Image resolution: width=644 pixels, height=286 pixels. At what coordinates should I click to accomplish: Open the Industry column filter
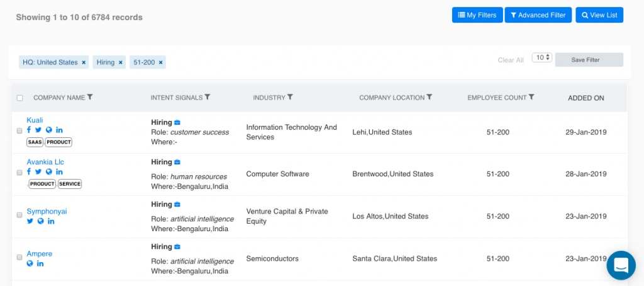click(x=290, y=97)
